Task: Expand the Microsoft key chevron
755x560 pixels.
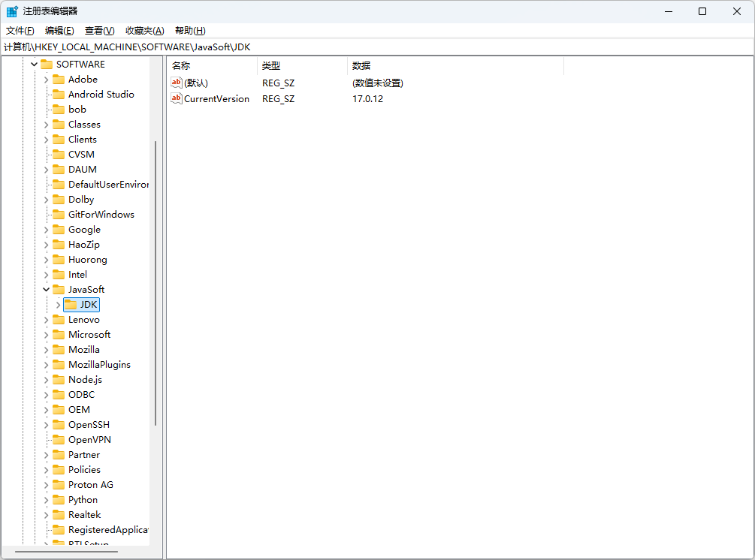Action: [46, 335]
